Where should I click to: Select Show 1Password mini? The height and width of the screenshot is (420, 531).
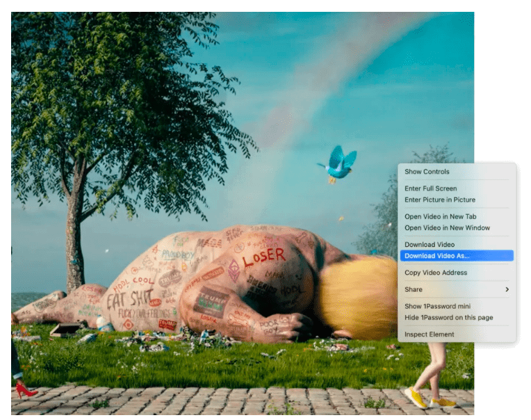point(437,307)
